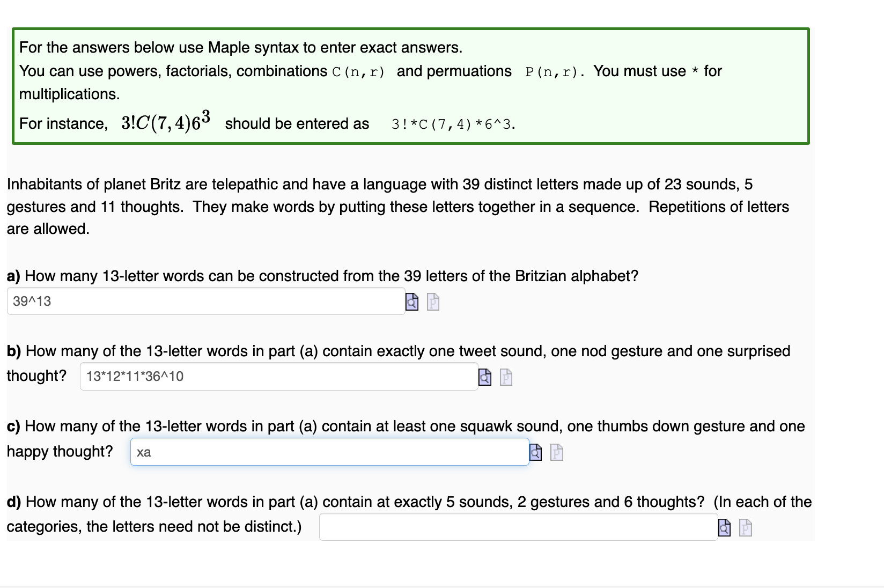
Task: Click the preview magnifier icon for part b
Action: [x=485, y=377]
